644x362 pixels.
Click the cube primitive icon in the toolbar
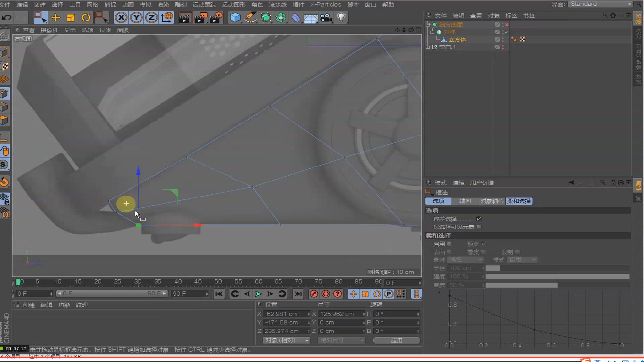(x=235, y=17)
